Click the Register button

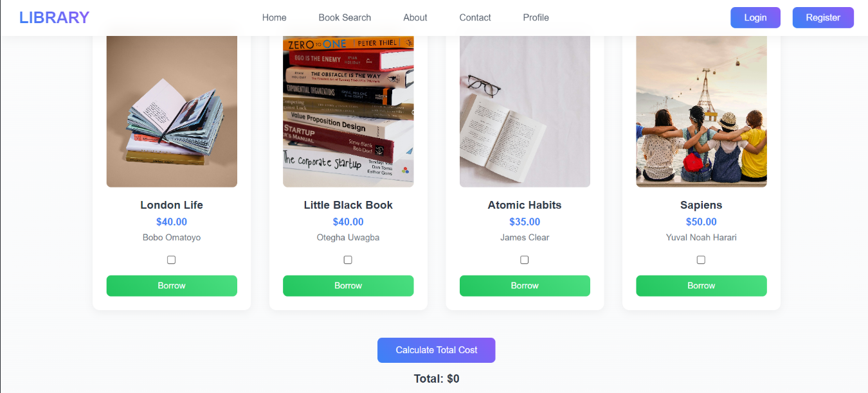(823, 17)
